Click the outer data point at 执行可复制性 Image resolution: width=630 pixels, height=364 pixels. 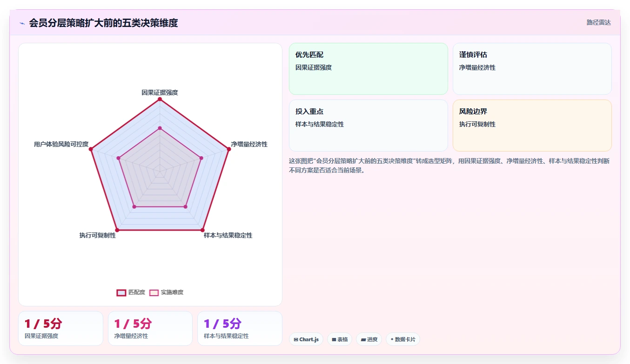pos(117,230)
